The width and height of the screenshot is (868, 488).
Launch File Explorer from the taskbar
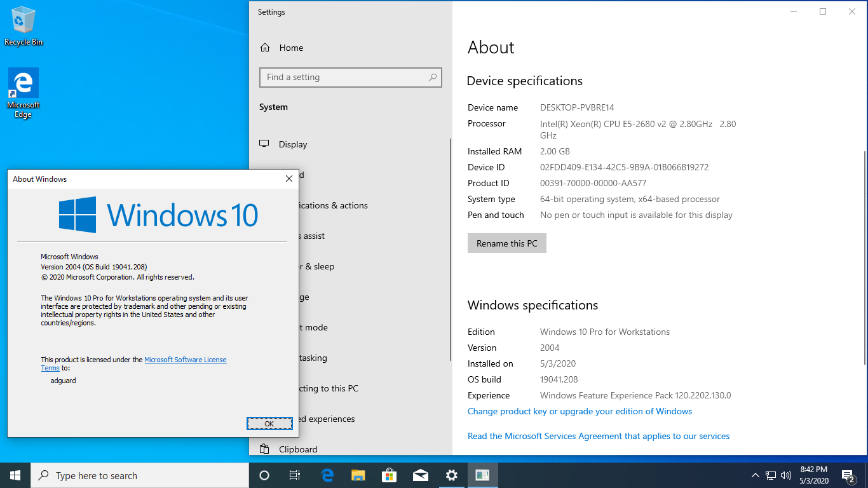coord(358,475)
